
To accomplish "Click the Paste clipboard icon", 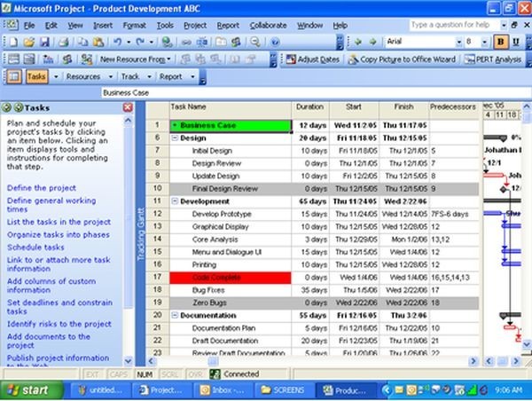I will pos(98,42).
